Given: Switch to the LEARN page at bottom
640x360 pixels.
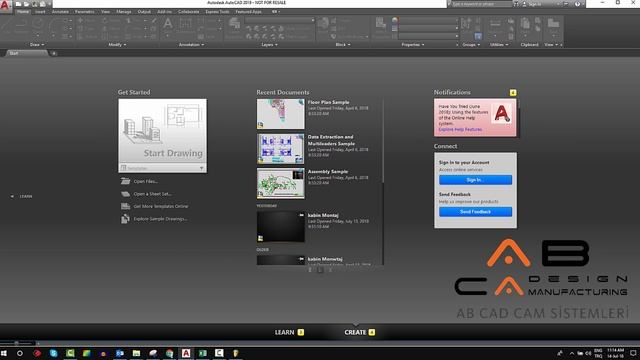Looking at the screenshot, I should pyautogui.click(x=289, y=332).
